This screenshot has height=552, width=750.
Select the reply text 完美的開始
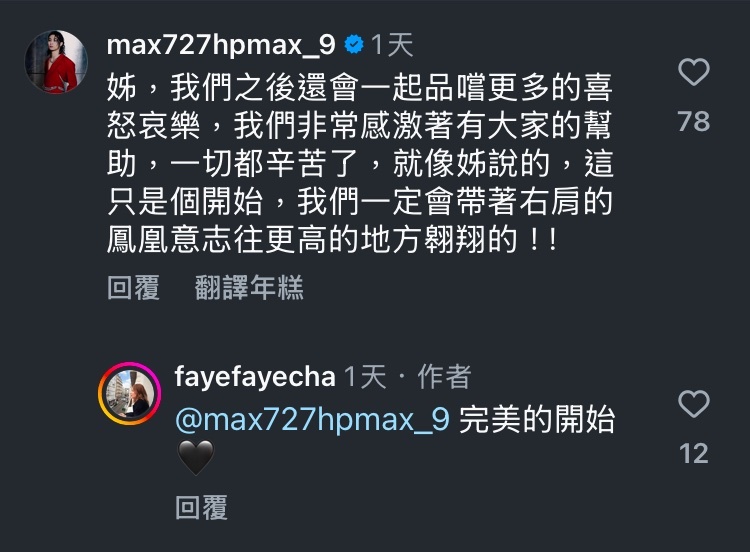point(537,420)
